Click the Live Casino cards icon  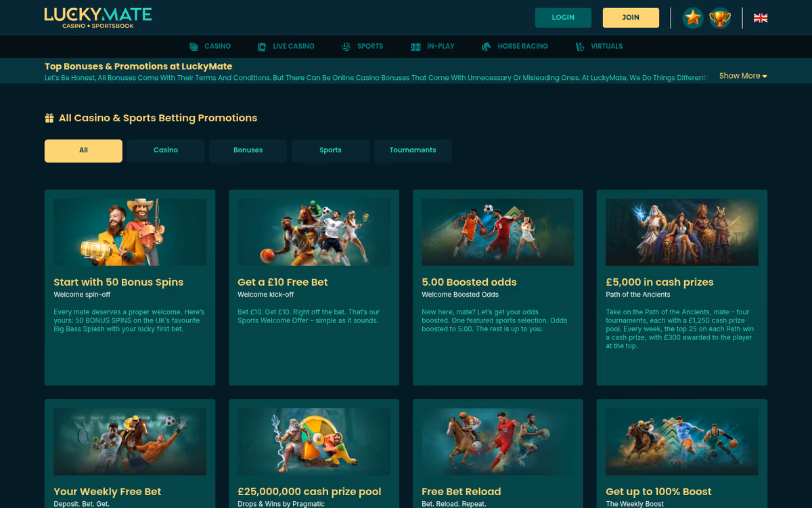pos(262,47)
